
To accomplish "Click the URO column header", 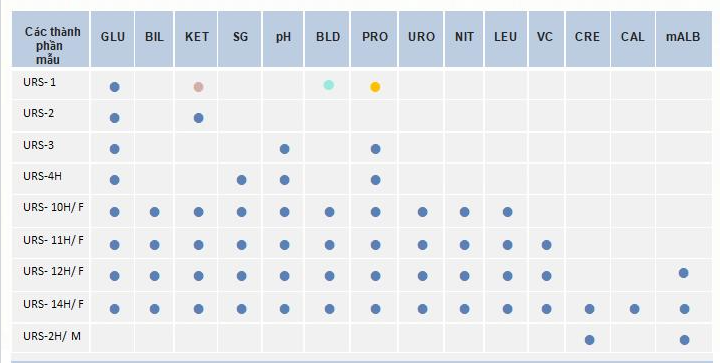I will (421, 37).
